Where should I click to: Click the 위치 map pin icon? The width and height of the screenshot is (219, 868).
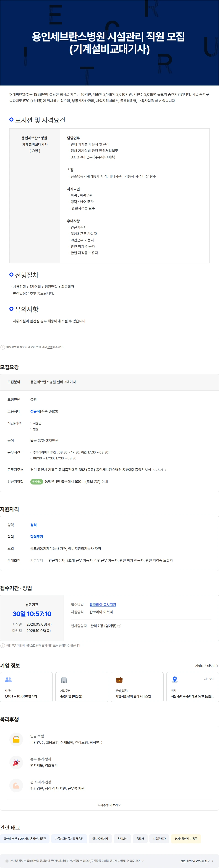(175, 680)
